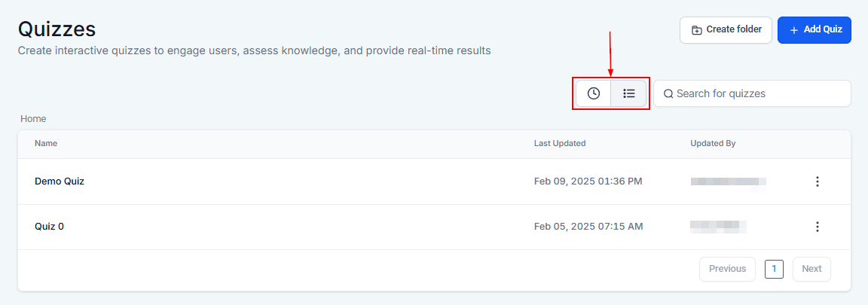This screenshot has height=305, width=868.
Task: Click Add Quiz button
Action: pyautogui.click(x=815, y=30)
